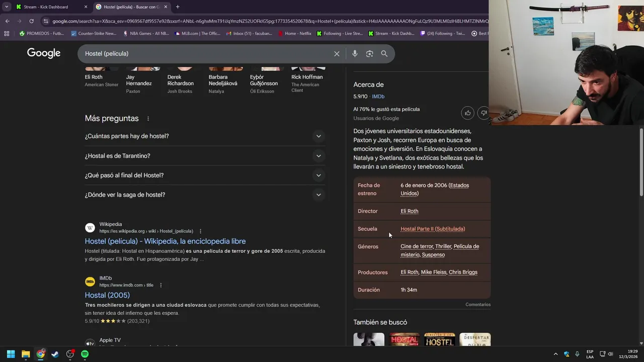Open NBA Games bookmark

[145, 34]
